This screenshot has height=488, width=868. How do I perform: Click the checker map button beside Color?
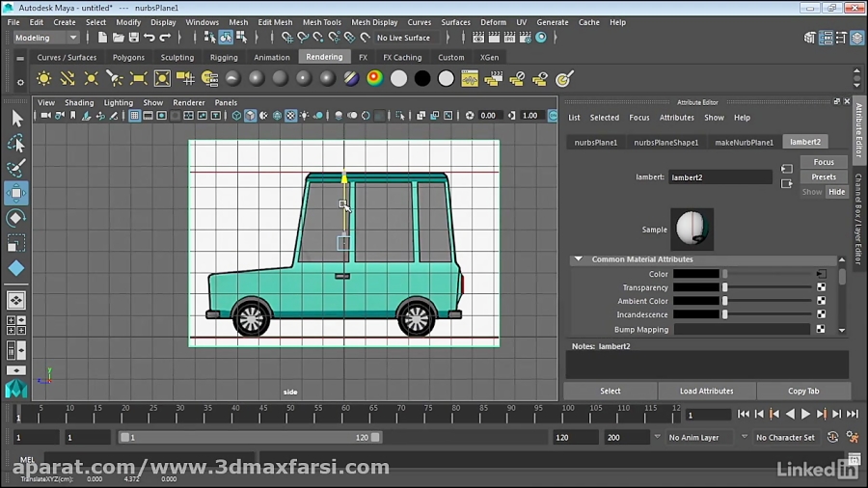pyautogui.click(x=821, y=274)
